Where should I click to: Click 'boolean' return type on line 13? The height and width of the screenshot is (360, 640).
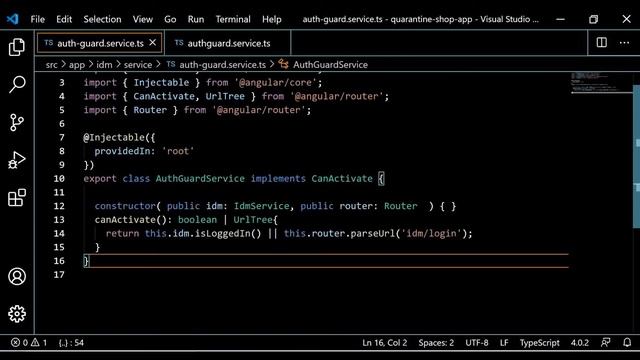(197, 220)
